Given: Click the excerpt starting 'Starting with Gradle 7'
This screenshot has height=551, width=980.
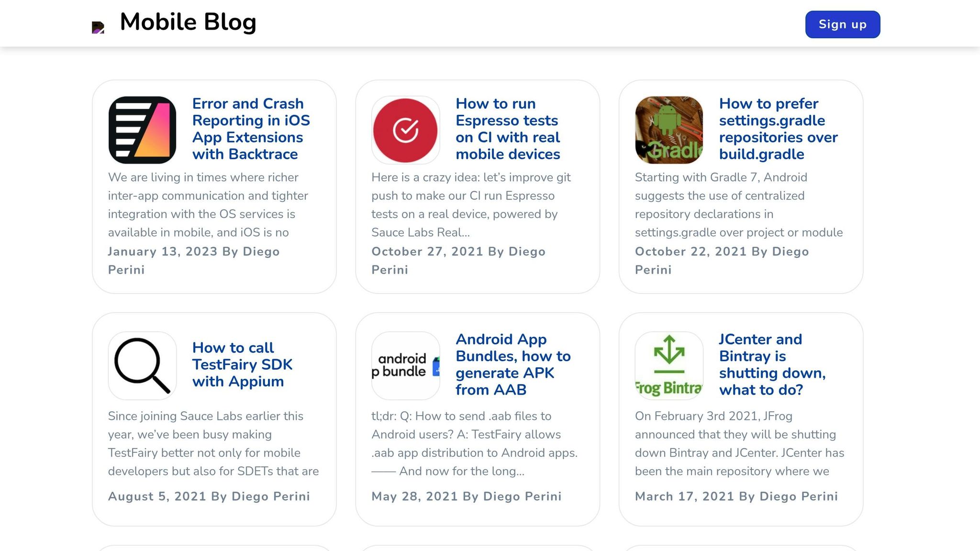Looking at the screenshot, I should (x=738, y=205).
